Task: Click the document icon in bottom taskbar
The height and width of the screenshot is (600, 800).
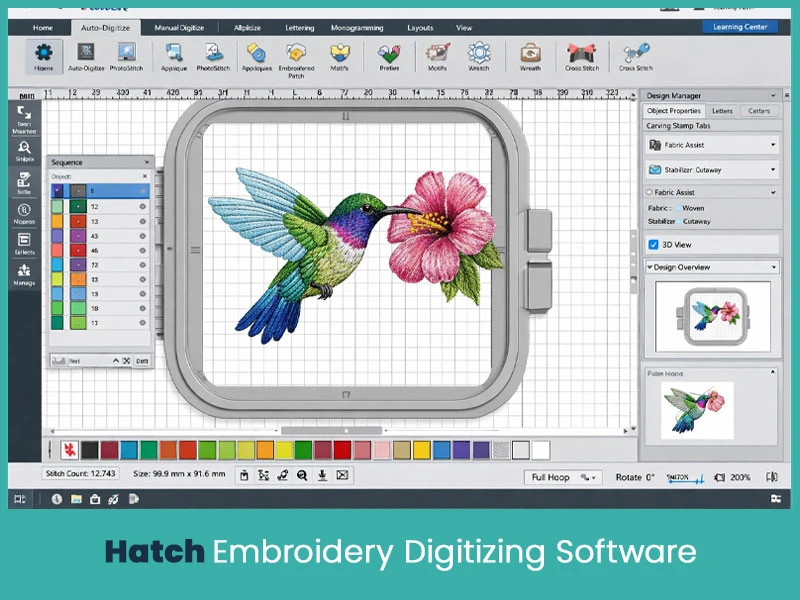Action: pos(133,499)
